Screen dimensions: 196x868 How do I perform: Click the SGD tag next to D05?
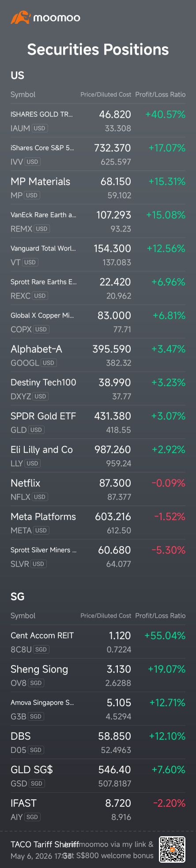pyautogui.click(x=36, y=750)
